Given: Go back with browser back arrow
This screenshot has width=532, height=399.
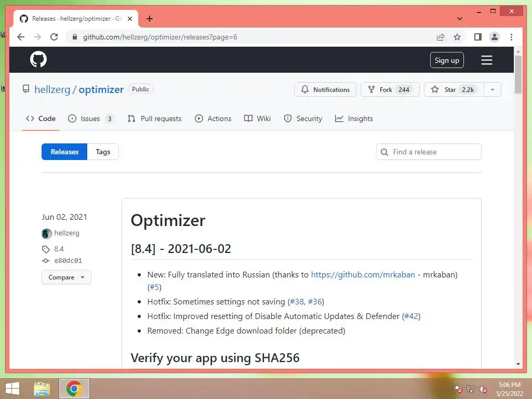Looking at the screenshot, I should pyautogui.click(x=21, y=37).
